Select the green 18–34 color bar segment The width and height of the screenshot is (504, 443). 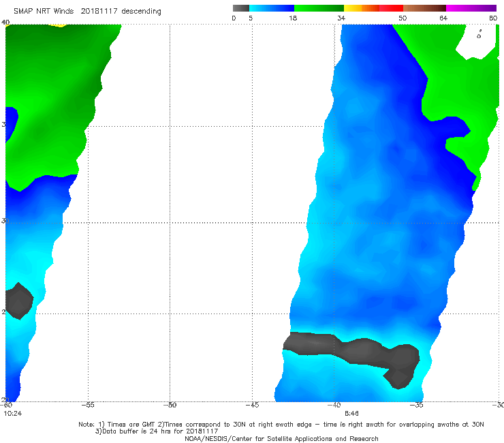coord(319,8)
